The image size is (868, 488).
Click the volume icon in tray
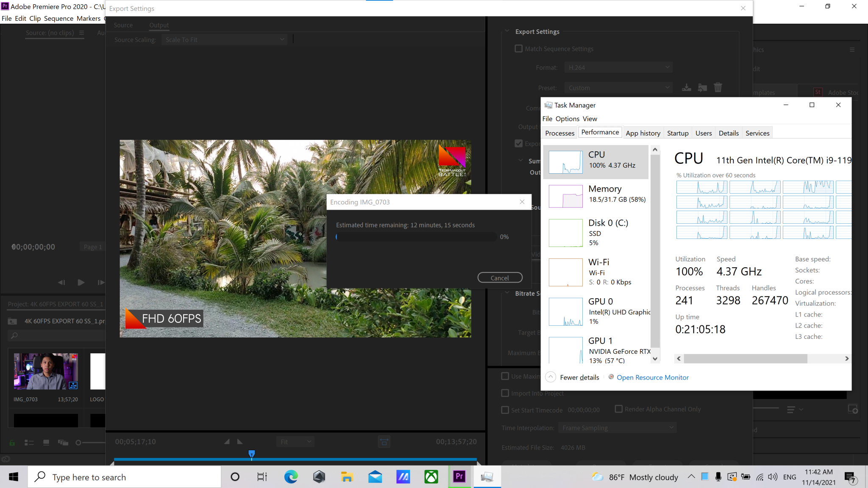point(773,477)
